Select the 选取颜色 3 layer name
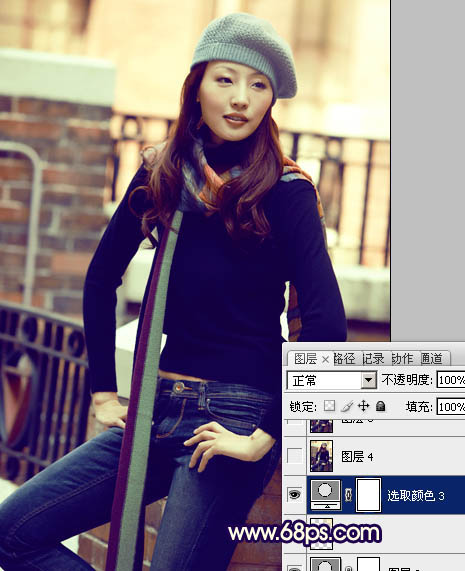The width and height of the screenshot is (465, 571). (415, 496)
